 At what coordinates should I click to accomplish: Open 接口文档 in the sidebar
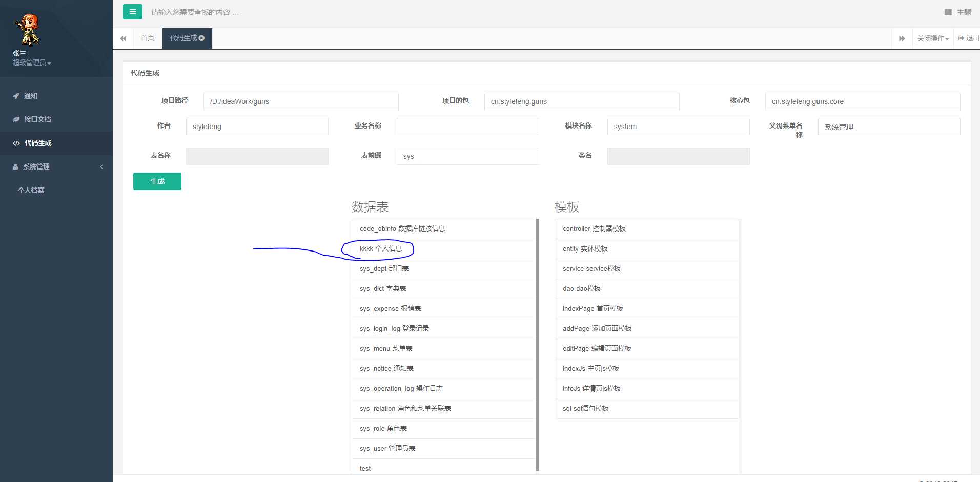[56, 119]
